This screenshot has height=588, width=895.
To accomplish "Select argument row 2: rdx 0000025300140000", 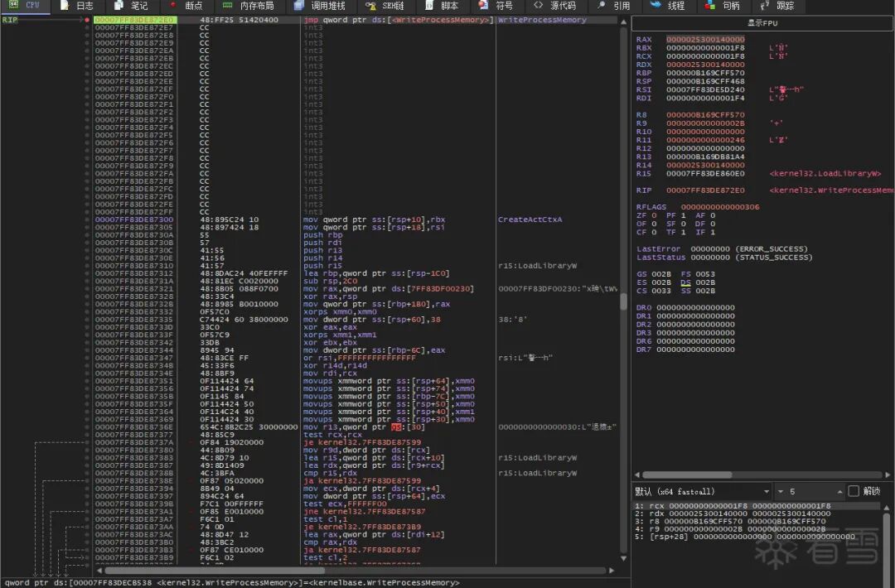I will [x=757, y=513].
